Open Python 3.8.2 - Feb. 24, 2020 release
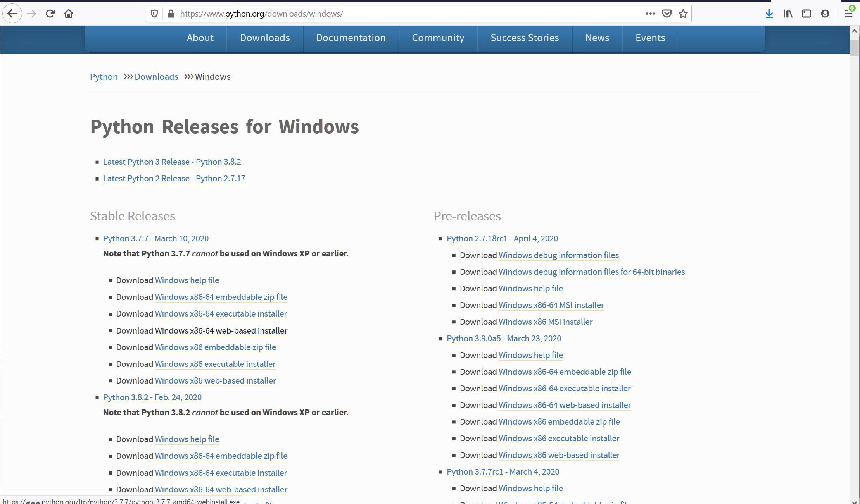Image resolution: width=860 pixels, height=504 pixels. 152,397
